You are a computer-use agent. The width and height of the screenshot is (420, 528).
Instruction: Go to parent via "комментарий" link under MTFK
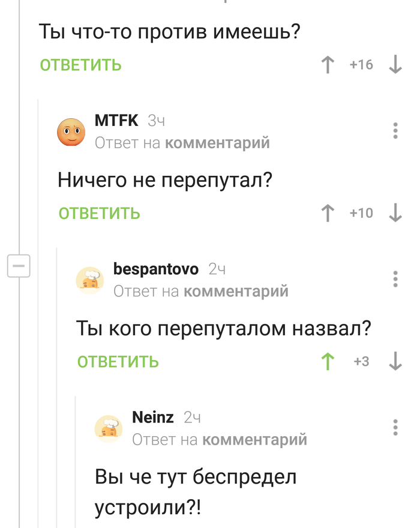click(x=217, y=143)
